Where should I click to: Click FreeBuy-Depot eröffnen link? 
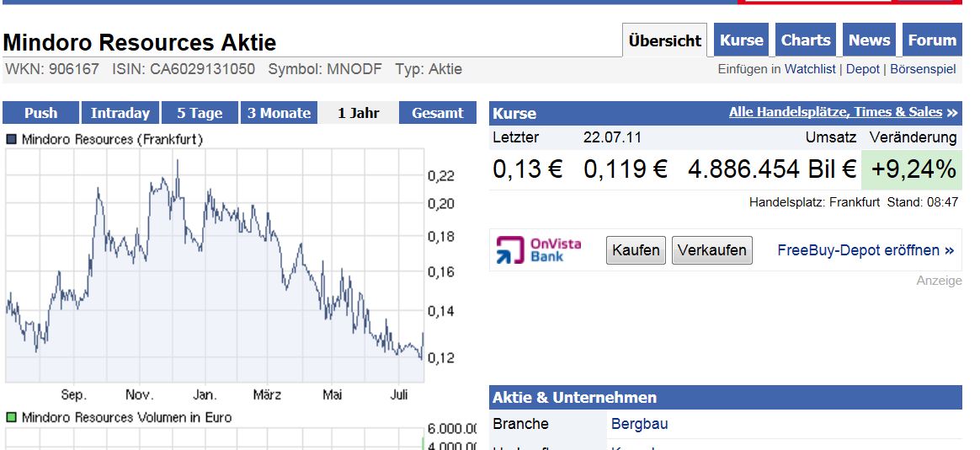(x=865, y=250)
